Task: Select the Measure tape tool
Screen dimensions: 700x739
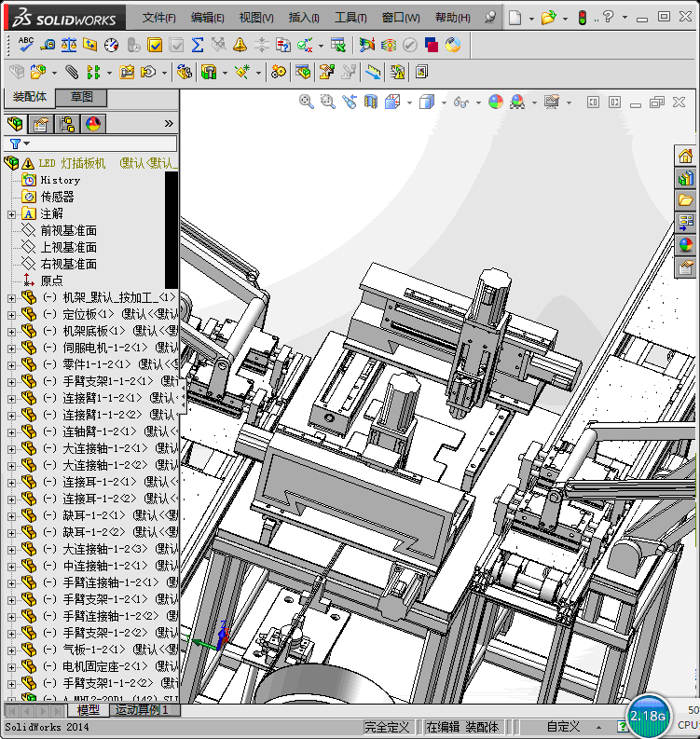Action: [x=48, y=45]
